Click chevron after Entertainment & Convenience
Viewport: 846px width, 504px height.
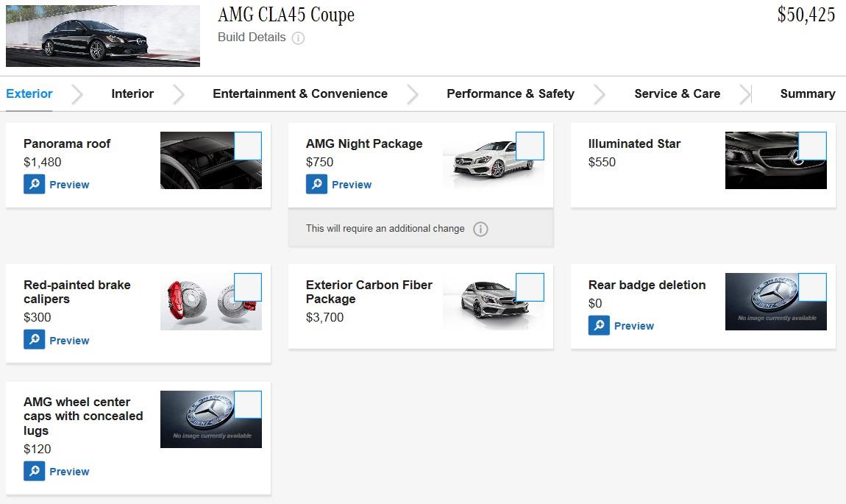pos(413,94)
